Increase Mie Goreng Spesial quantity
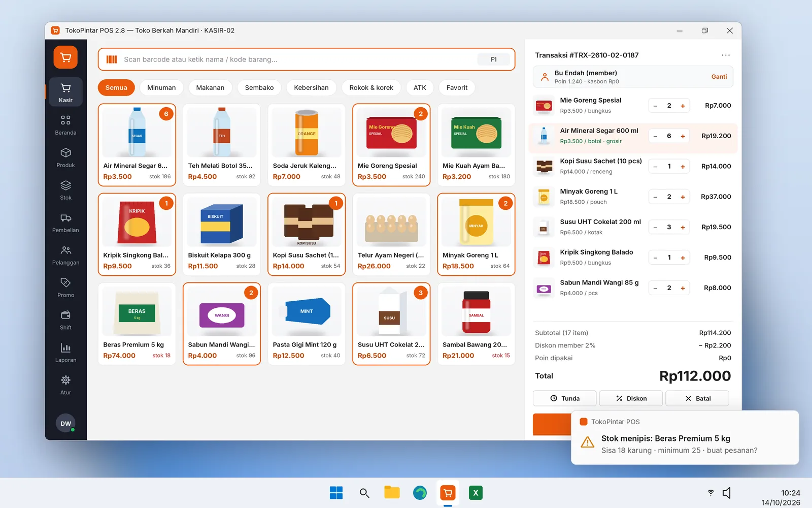The height and width of the screenshot is (508, 812). pos(683,106)
